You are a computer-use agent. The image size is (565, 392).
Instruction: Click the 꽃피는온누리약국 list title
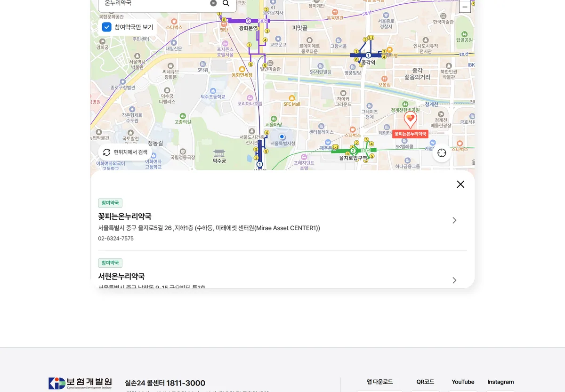125,216
